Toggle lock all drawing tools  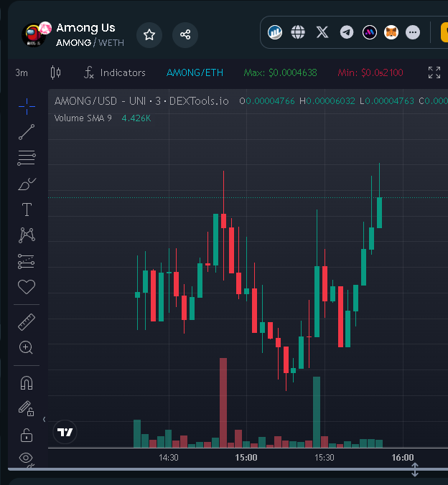(x=27, y=435)
